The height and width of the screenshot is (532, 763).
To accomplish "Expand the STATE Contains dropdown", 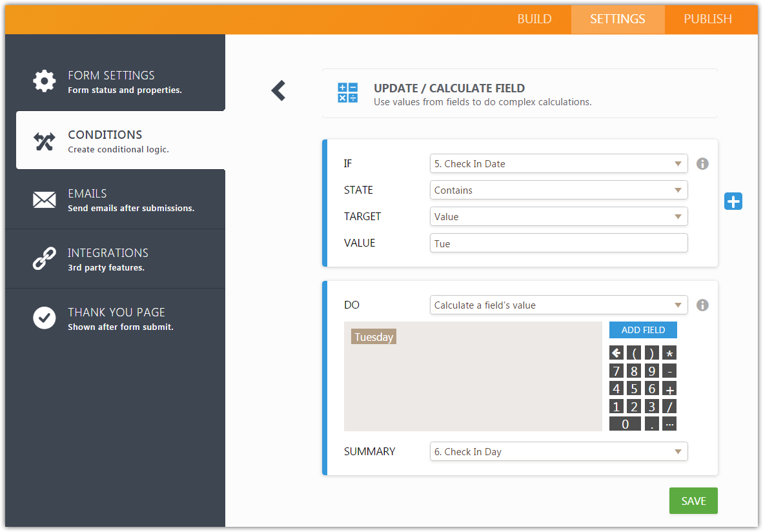I will click(558, 190).
